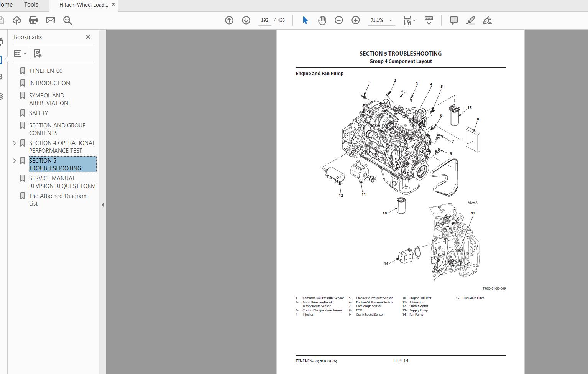Open the find text magnifier tool
This screenshot has width=588, height=374.
67,20
